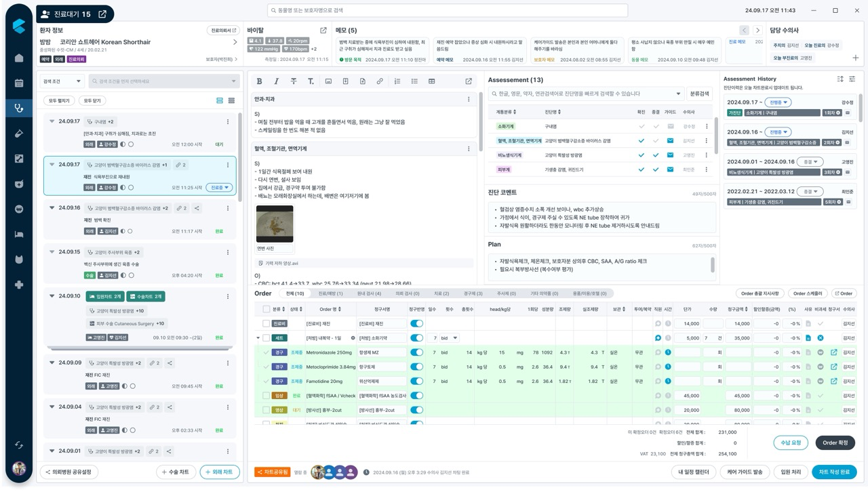Viewport: 868px width, 492px height.
Task: Switch to the 원내 검사 (4) order tab
Action: pos(370,293)
